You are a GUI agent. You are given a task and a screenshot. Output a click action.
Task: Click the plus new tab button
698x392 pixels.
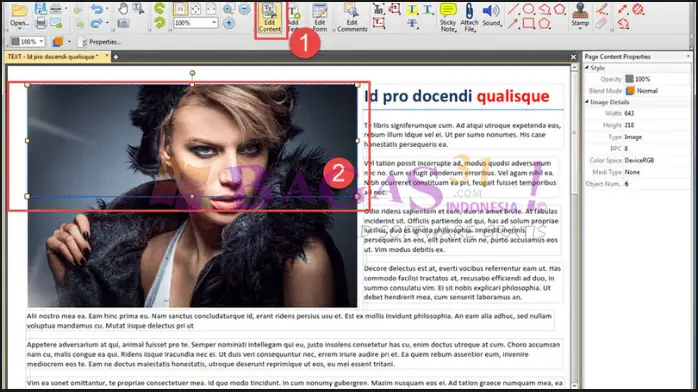tap(116, 57)
